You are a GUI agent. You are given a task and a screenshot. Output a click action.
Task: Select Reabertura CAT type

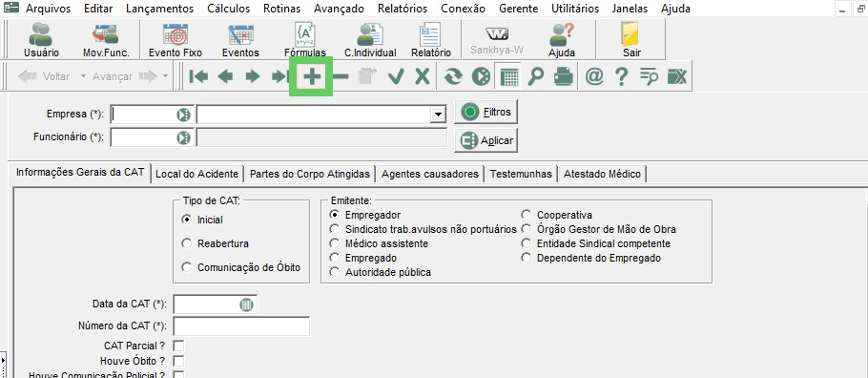(187, 243)
